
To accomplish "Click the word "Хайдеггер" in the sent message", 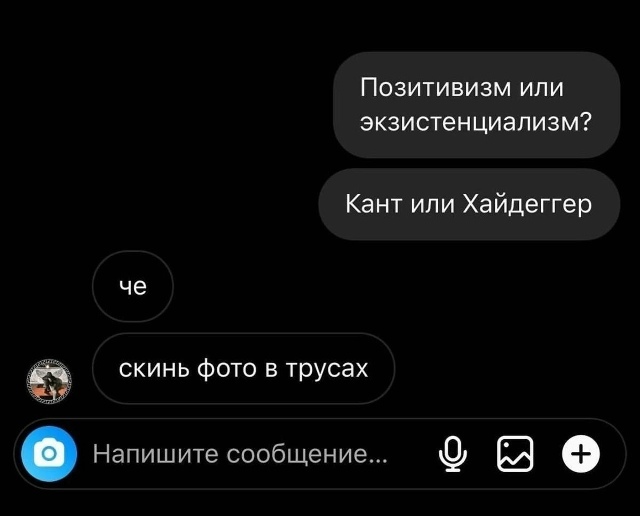I will tap(527, 204).
